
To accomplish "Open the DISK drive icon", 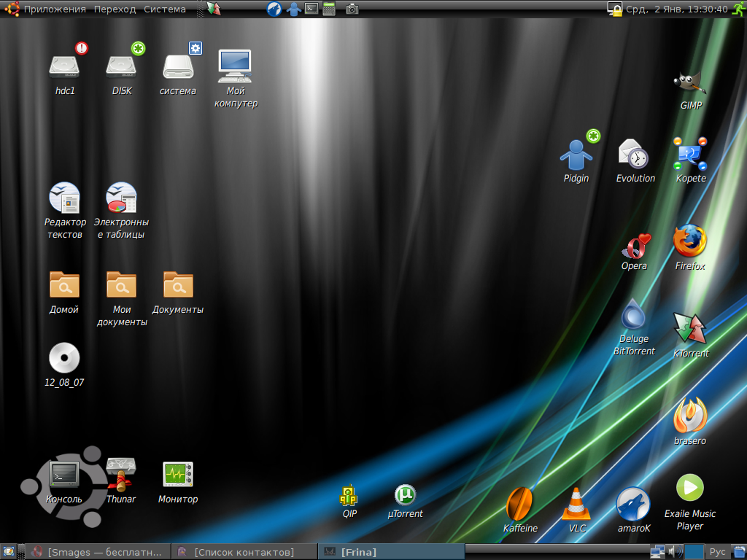I will (x=121, y=66).
